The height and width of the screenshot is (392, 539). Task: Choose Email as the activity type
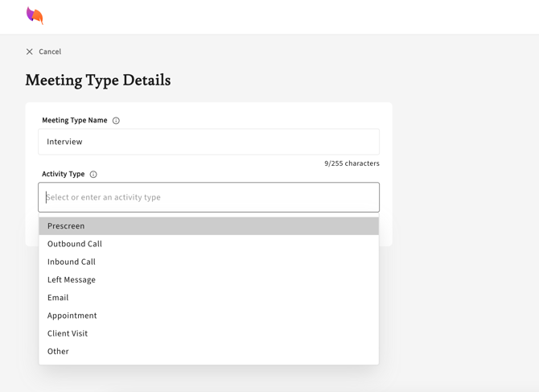pos(58,298)
